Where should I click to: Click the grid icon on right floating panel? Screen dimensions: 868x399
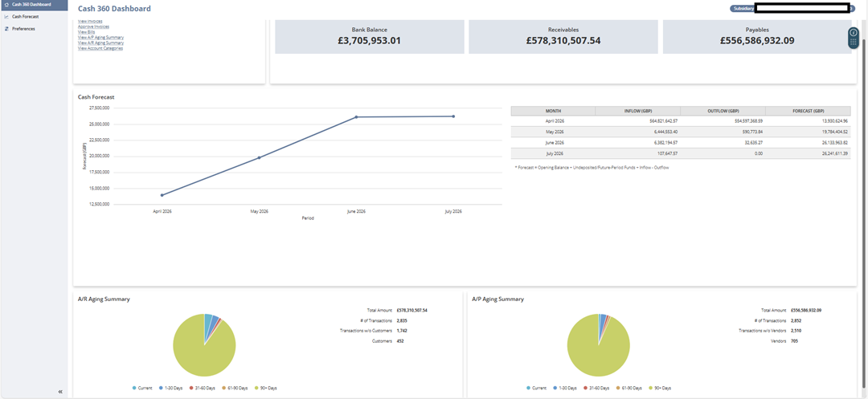click(854, 43)
